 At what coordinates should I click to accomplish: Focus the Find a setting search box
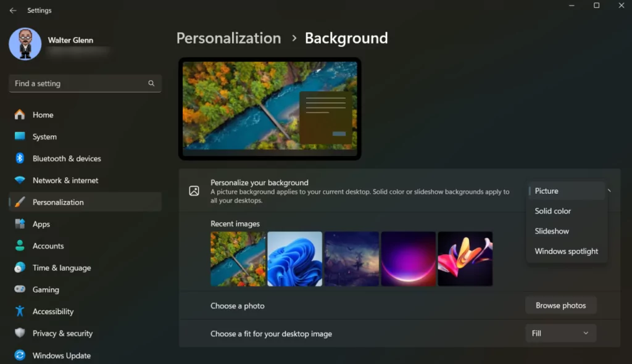click(x=85, y=83)
